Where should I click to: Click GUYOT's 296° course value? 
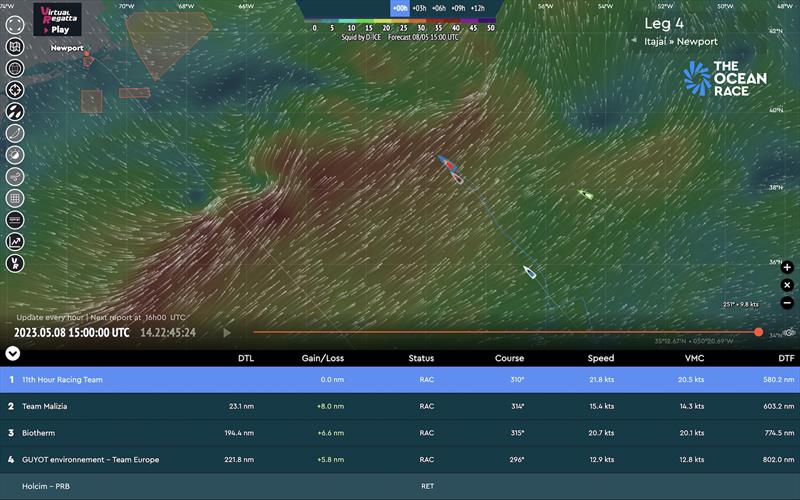516,459
